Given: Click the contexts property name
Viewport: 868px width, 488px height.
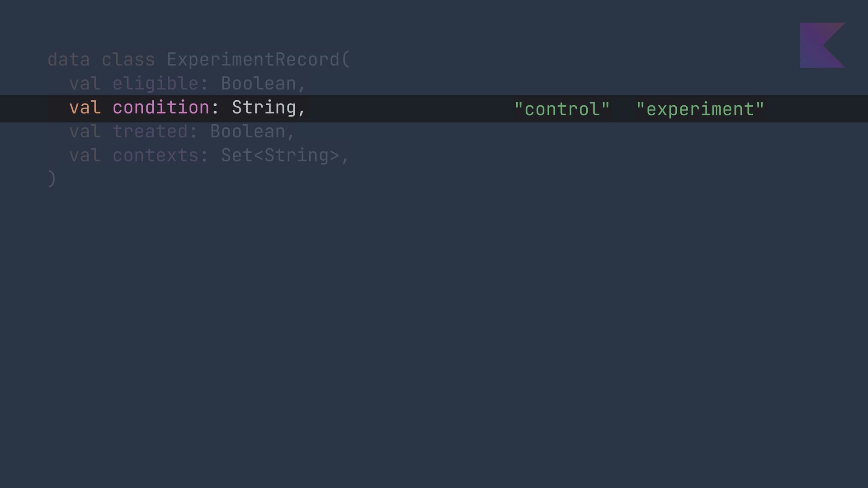Looking at the screenshot, I should (156, 155).
